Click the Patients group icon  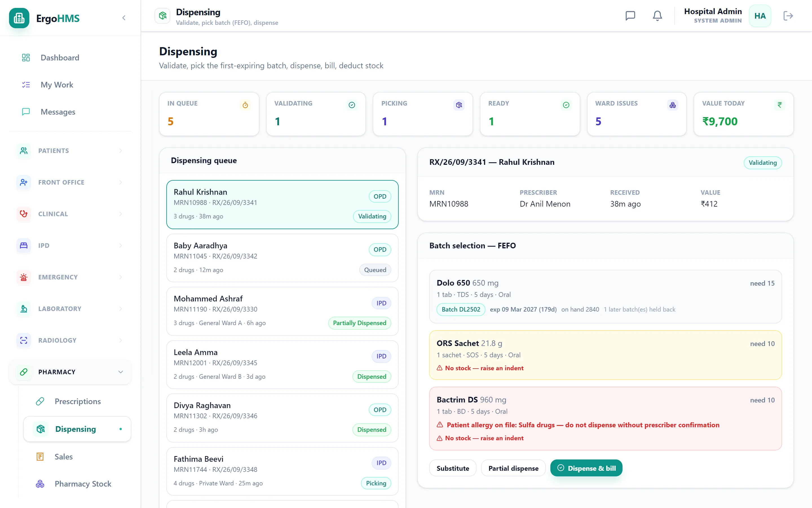coord(23,150)
